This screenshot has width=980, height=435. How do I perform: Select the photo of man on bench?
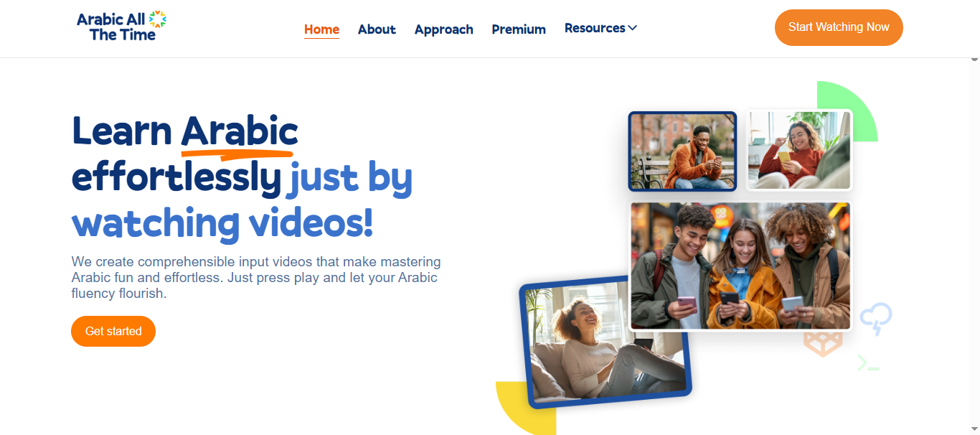point(682,151)
